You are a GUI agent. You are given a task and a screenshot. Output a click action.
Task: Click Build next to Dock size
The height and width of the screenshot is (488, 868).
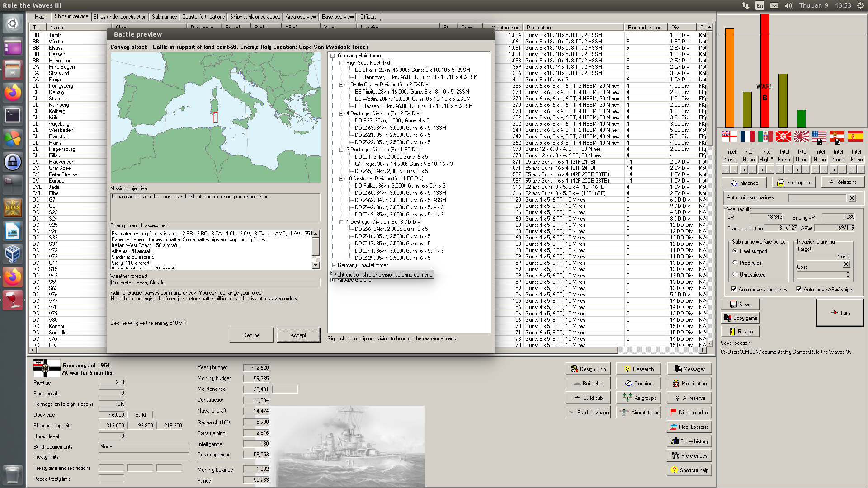(x=141, y=414)
